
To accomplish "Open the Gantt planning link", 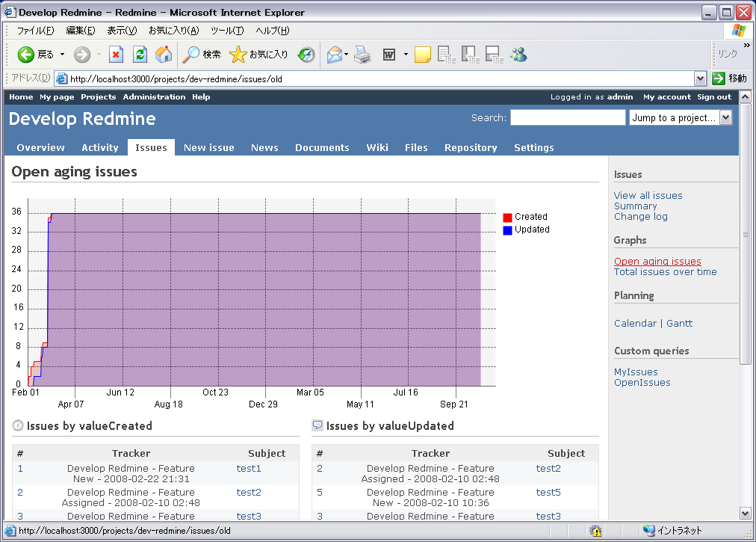I will [679, 324].
